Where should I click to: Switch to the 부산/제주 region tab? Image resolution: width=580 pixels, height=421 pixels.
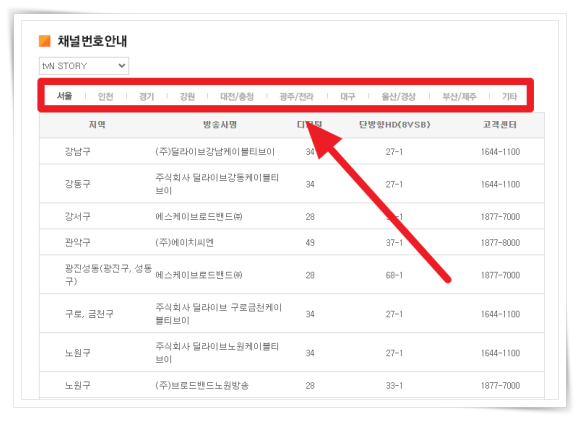click(459, 97)
